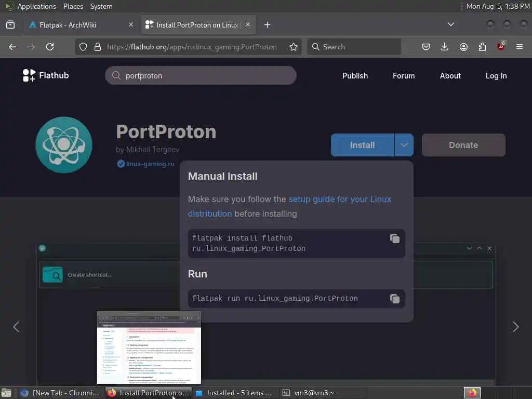Reload the current page
Viewport: 532px width, 399px height.
[50, 47]
